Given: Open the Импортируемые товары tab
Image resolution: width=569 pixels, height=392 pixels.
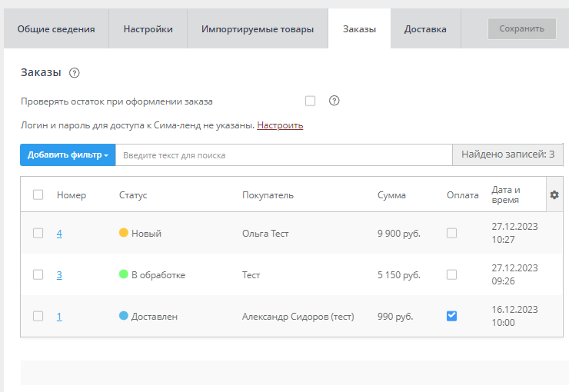Looking at the screenshot, I should point(258,29).
